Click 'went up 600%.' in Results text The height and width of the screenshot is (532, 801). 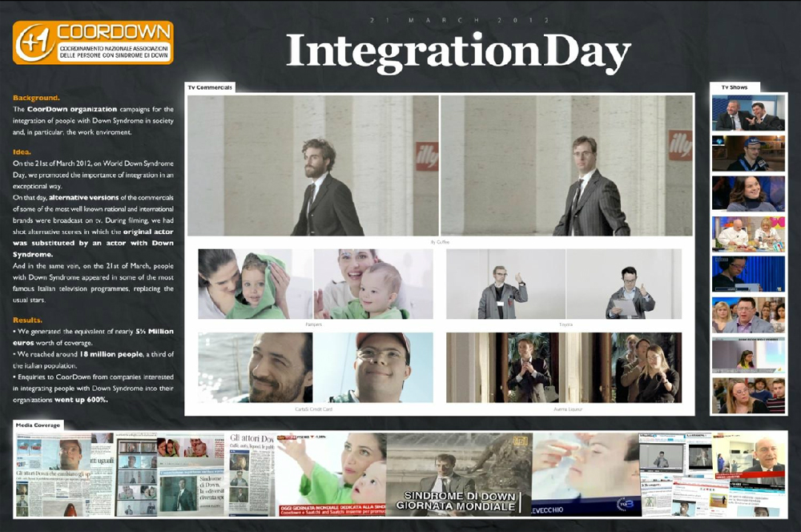pos(81,400)
